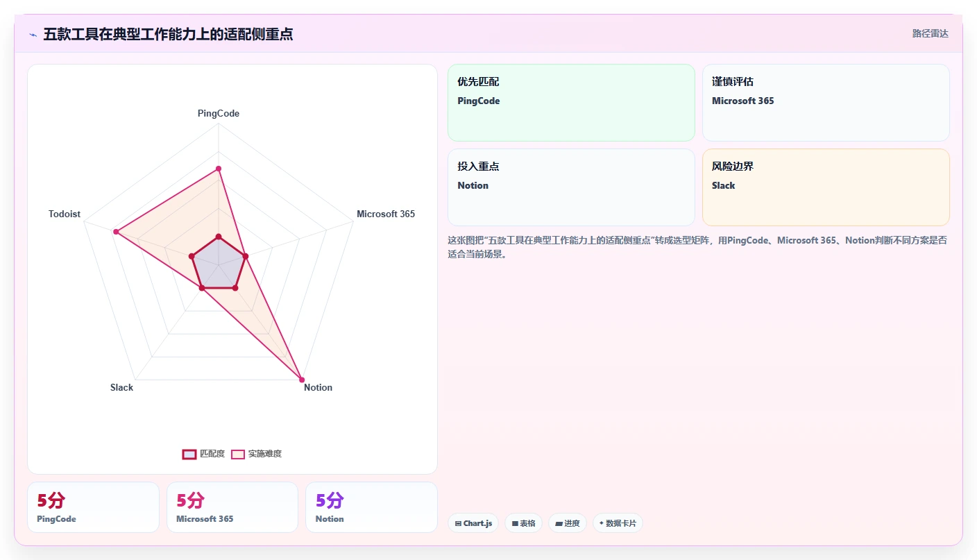
Task: Click the chart title 五款工具在典型工作能力上的适配侧重点
Action: 168,34
